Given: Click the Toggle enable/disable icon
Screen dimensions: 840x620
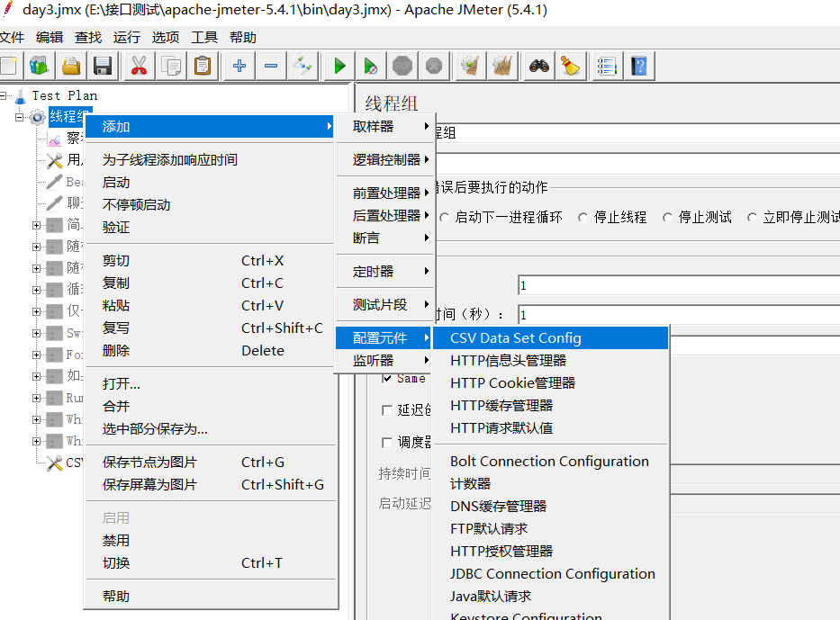Looking at the screenshot, I should pyautogui.click(x=303, y=66).
